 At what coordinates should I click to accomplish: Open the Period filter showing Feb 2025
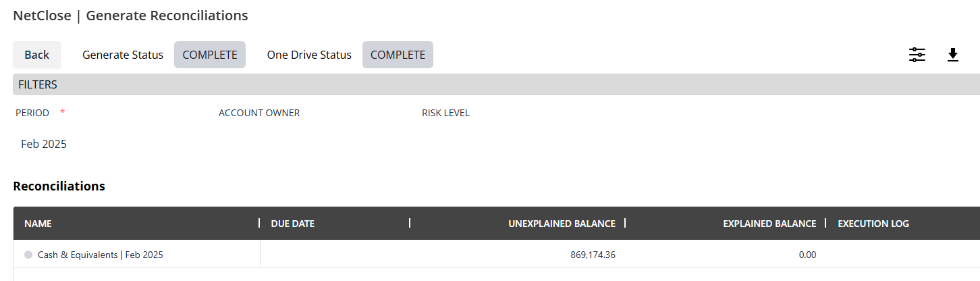(44, 144)
